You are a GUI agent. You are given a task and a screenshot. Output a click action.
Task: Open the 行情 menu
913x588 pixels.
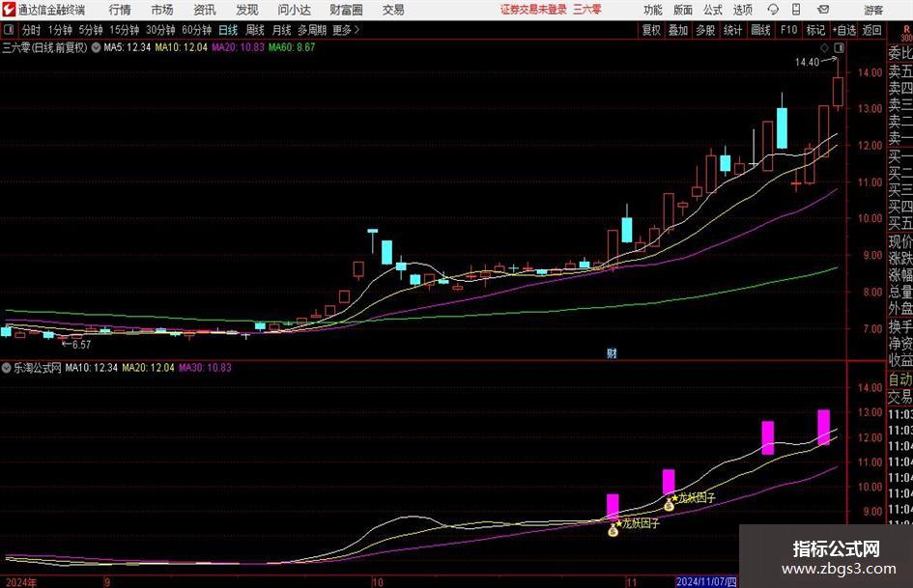[120, 10]
